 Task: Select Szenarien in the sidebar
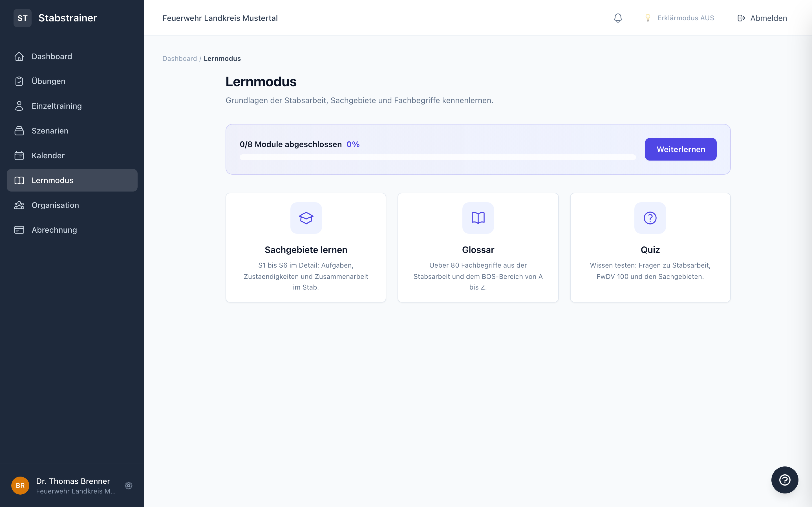click(50, 131)
